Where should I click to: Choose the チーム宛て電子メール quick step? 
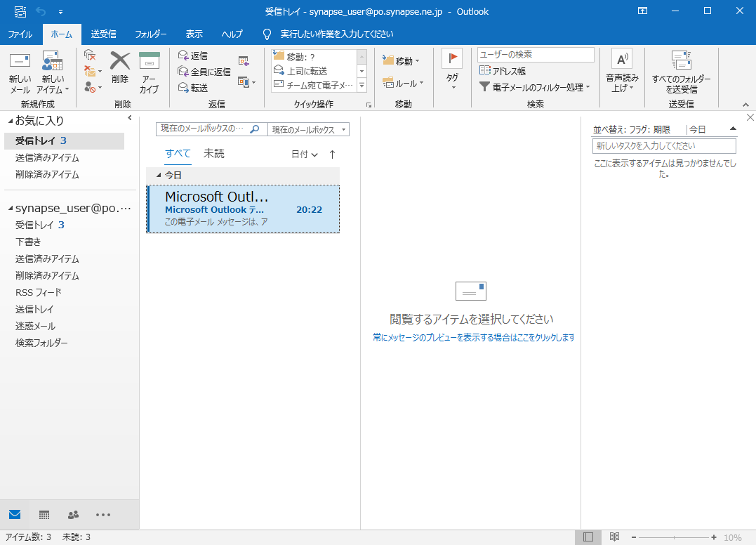click(314, 85)
